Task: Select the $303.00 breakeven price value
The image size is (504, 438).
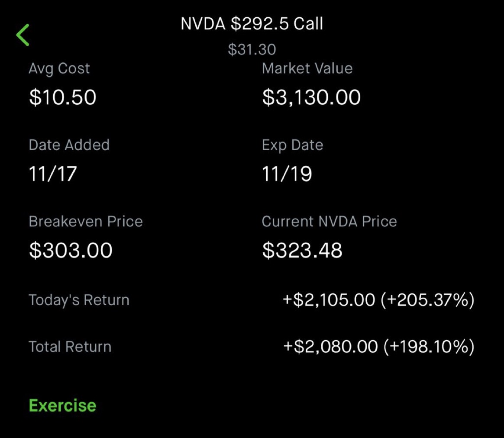Action: pos(71,251)
